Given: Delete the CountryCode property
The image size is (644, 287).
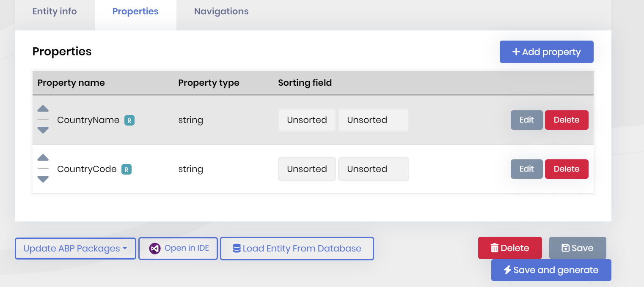Looking at the screenshot, I should point(566,169).
